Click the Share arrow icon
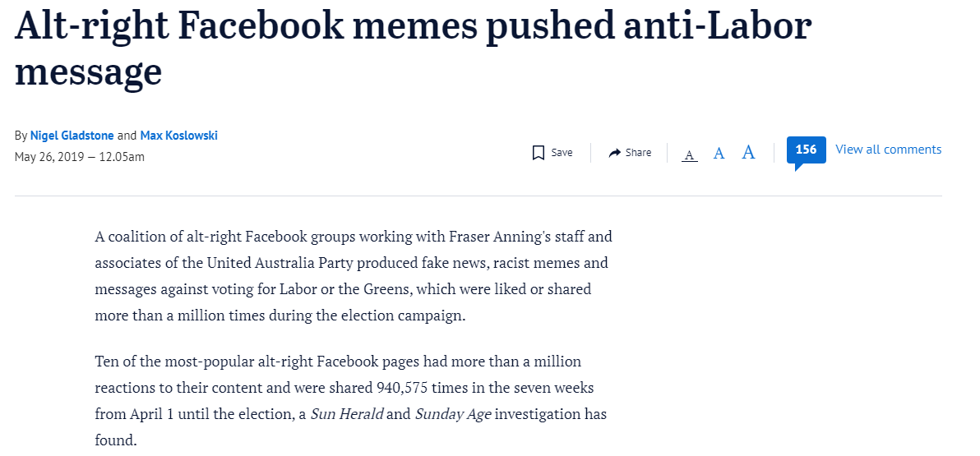The width and height of the screenshot is (980, 456). point(614,153)
